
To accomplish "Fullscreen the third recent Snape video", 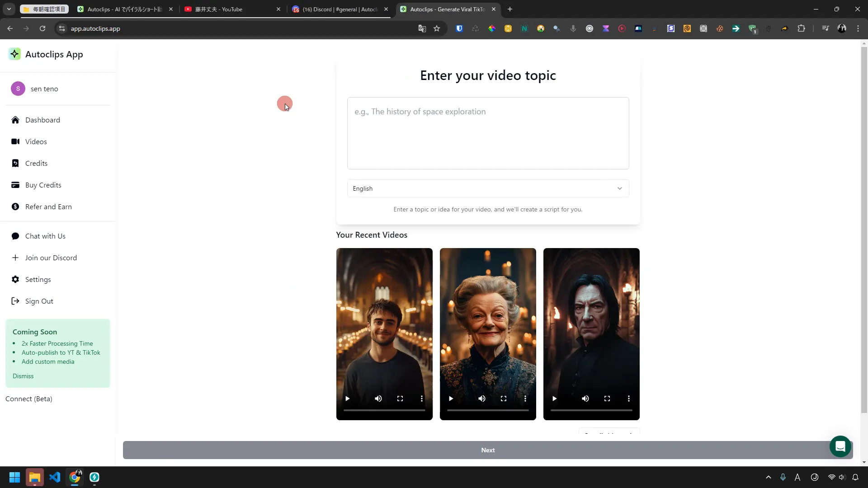I will point(607,398).
